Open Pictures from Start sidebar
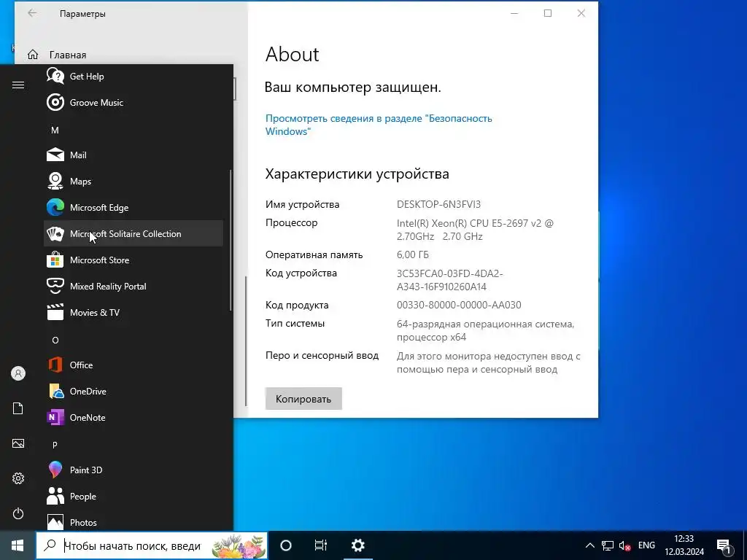This screenshot has width=747, height=560. point(18,443)
